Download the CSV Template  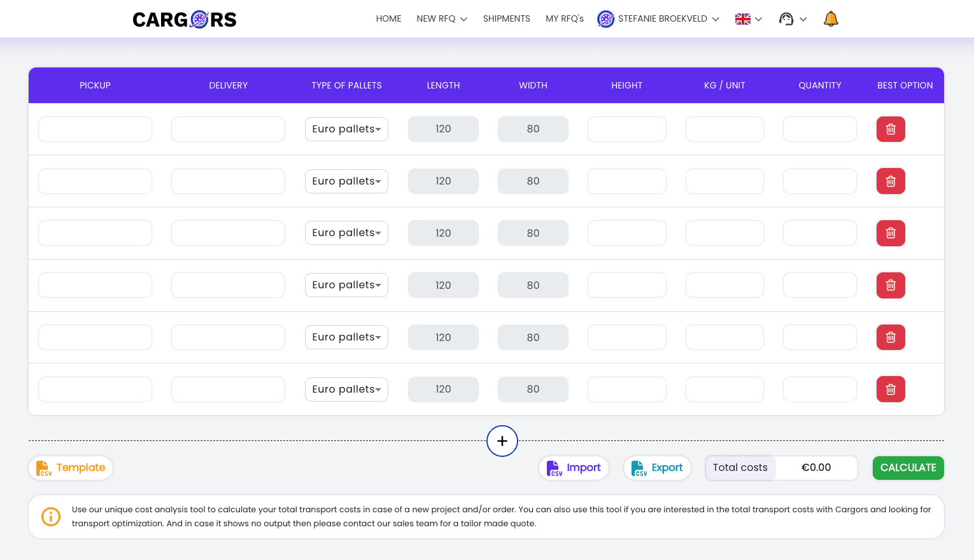[71, 468]
